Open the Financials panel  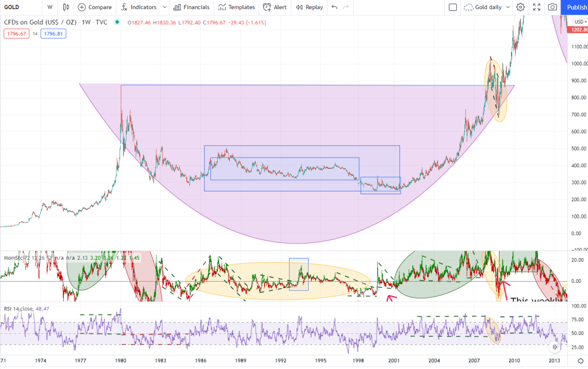191,7
